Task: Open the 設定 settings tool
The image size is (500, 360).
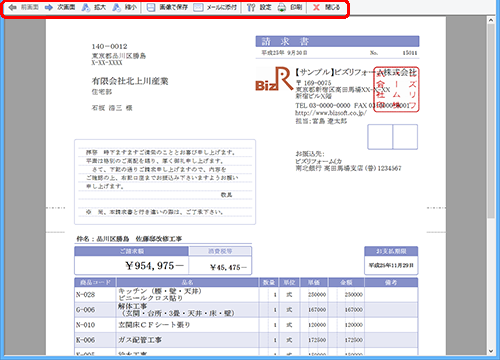Action: click(259, 7)
